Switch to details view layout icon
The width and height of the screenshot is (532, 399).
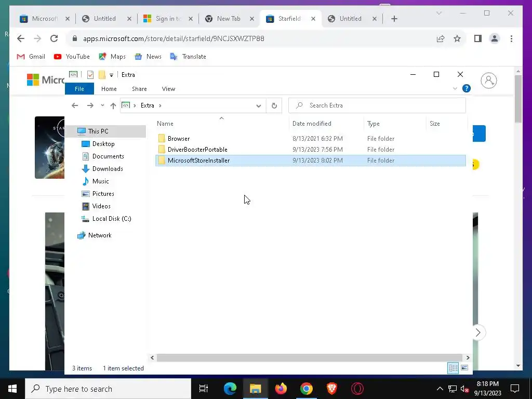(453, 368)
